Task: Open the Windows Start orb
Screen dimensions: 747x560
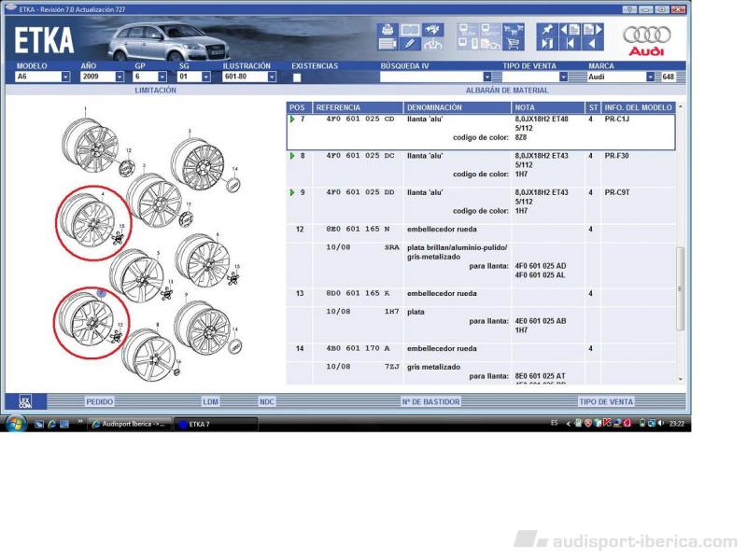Action: 15,424
